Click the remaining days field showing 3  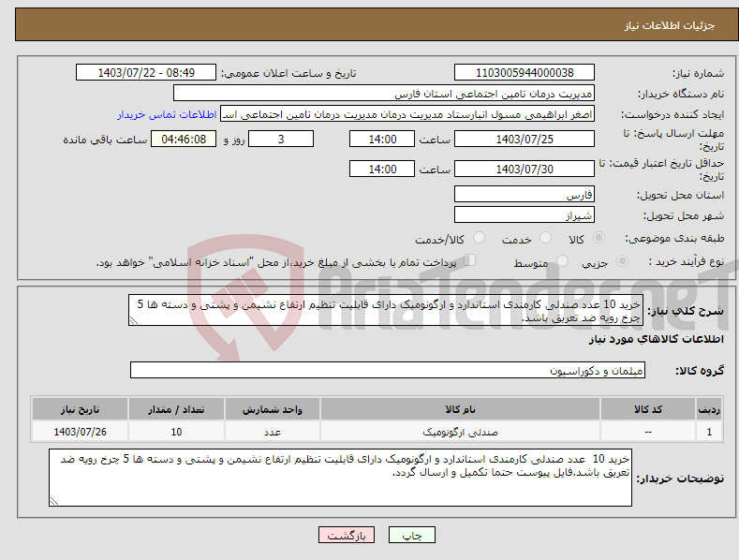click(281, 139)
